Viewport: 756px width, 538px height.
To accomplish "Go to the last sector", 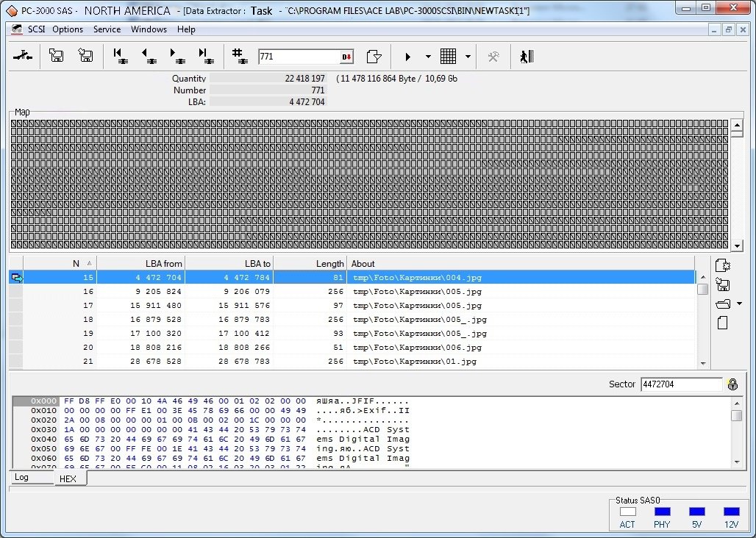I will pos(206,57).
